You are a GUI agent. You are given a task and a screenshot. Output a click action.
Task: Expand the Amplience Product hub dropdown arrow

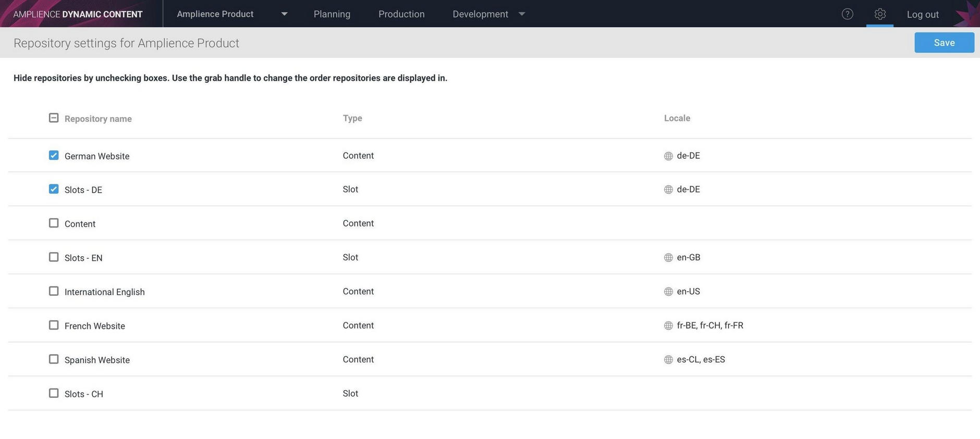[x=284, y=14]
